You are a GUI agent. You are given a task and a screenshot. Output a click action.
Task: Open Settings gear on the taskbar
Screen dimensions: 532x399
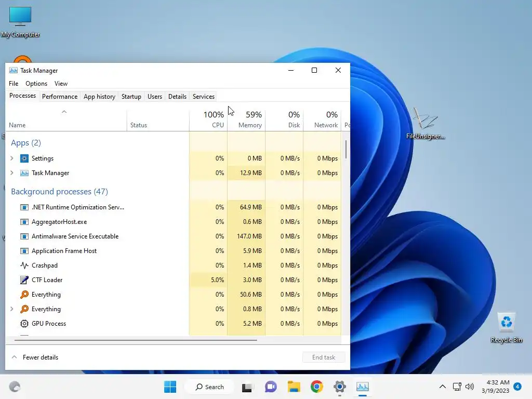point(340,387)
